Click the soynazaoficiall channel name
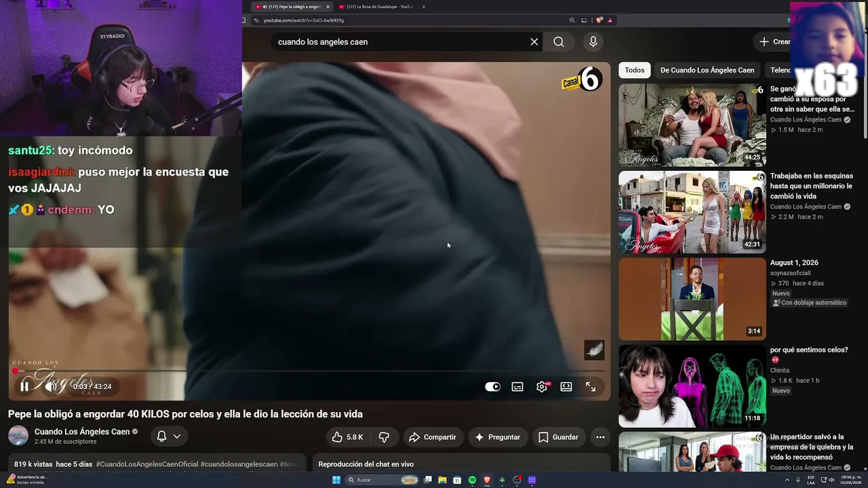868x488 pixels. point(790,273)
